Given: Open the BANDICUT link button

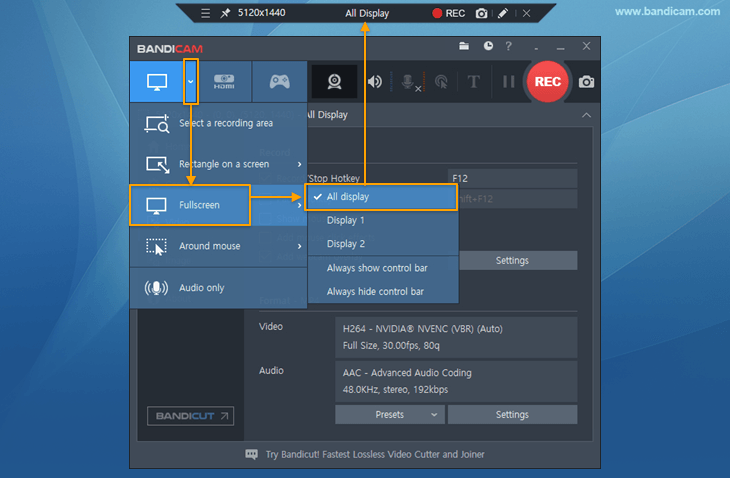Looking at the screenshot, I should point(190,416).
